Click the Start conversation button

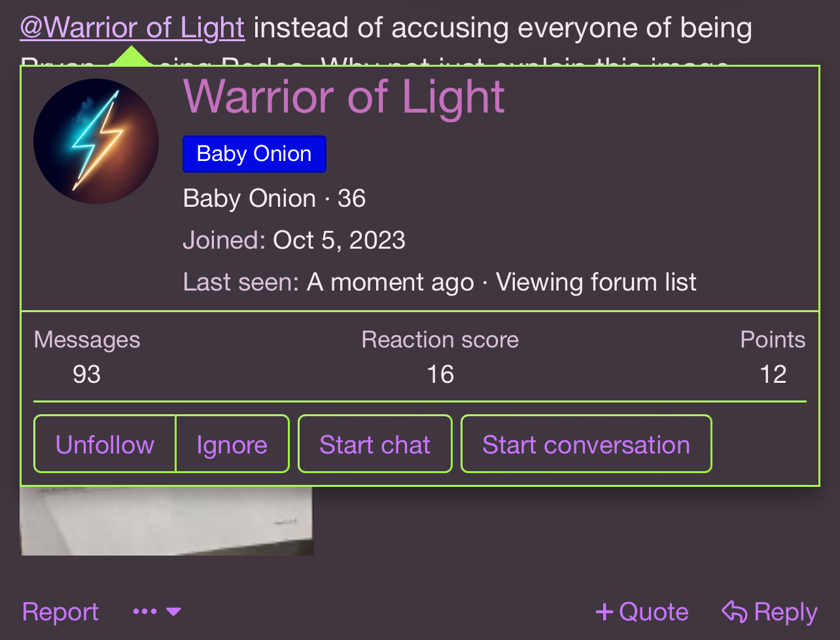click(586, 444)
